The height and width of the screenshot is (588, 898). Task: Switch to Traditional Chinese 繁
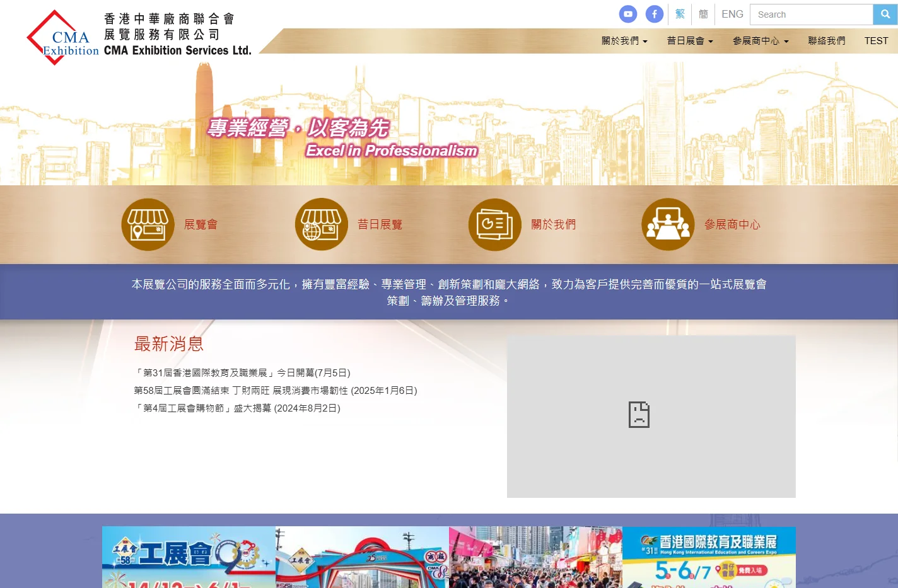pos(680,14)
